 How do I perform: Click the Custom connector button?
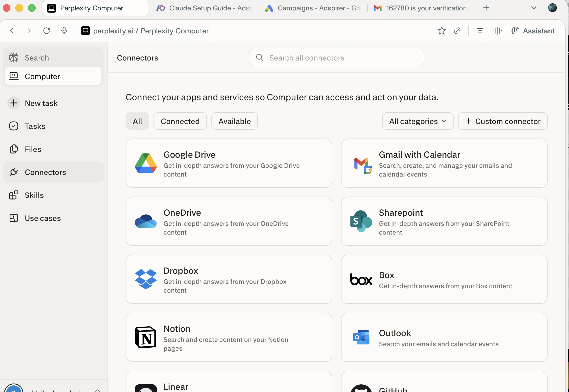pos(502,121)
